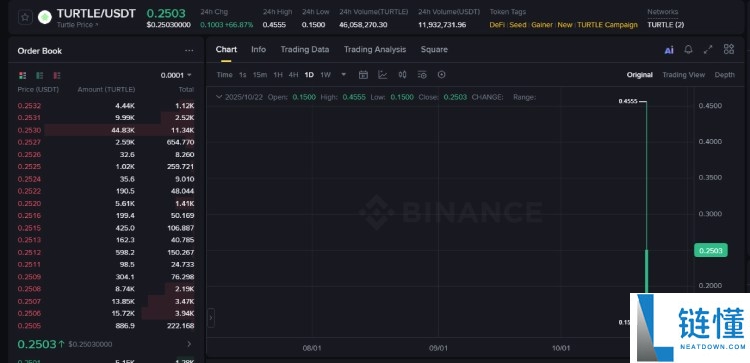Select 1D interval

pos(309,75)
